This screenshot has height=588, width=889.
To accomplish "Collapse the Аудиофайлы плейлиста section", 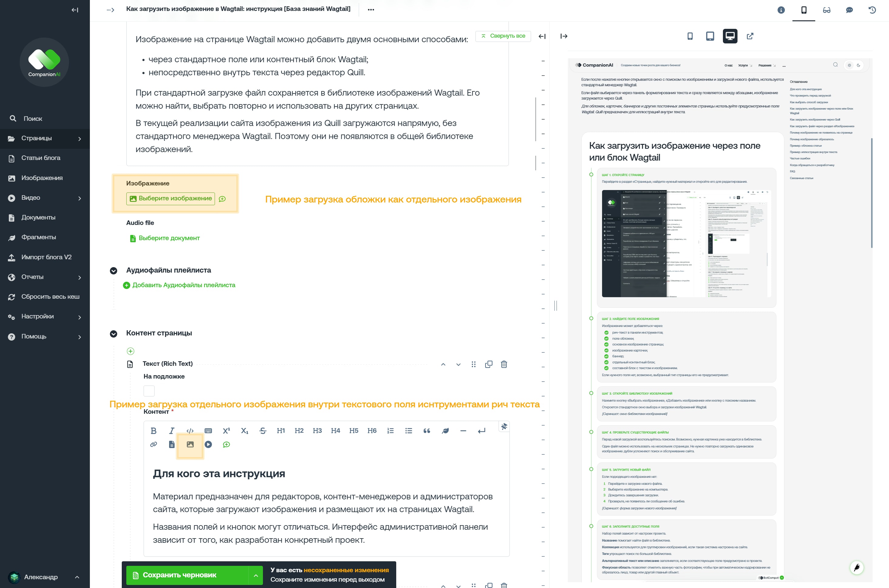I will coord(114,271).
